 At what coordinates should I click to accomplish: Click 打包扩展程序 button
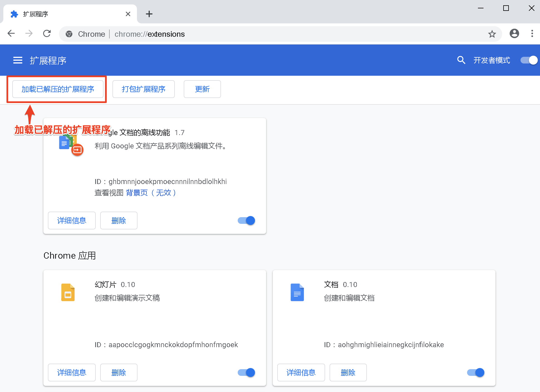143,89
